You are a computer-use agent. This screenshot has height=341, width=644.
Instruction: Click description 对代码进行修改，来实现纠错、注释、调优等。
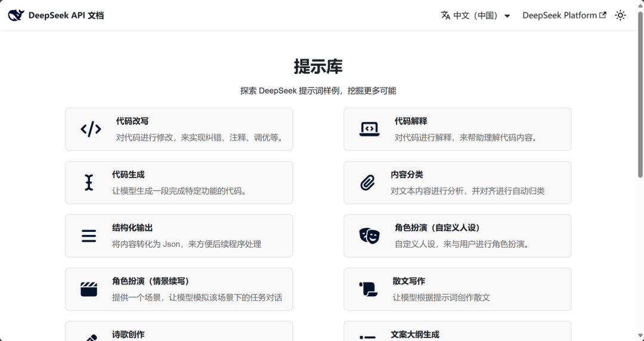coord(201,138)
